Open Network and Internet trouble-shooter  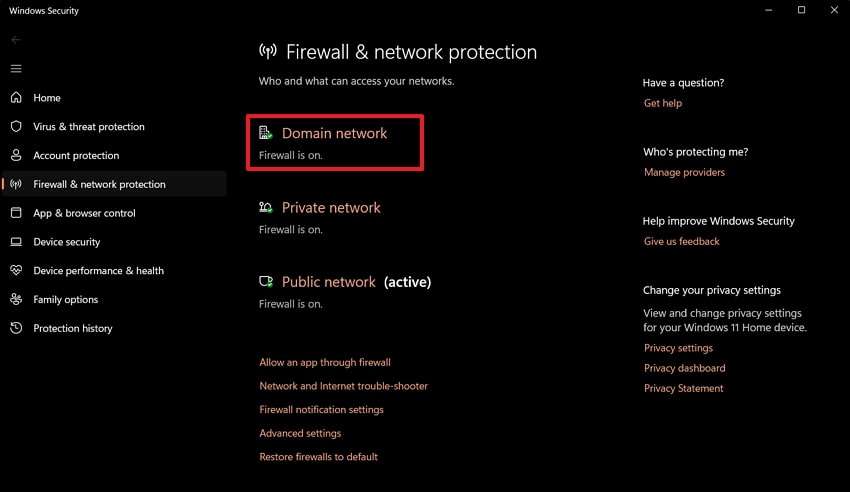pos(343,386)
